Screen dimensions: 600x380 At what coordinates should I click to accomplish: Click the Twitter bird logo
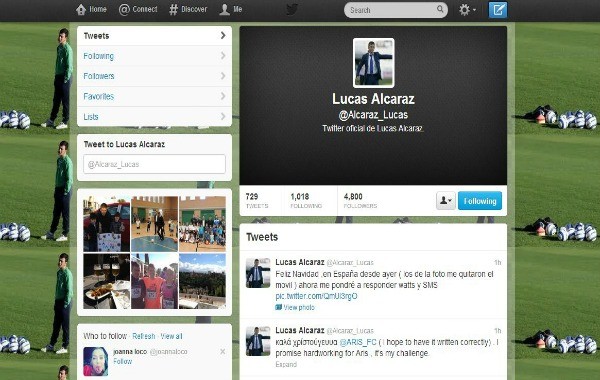point(292,9)
